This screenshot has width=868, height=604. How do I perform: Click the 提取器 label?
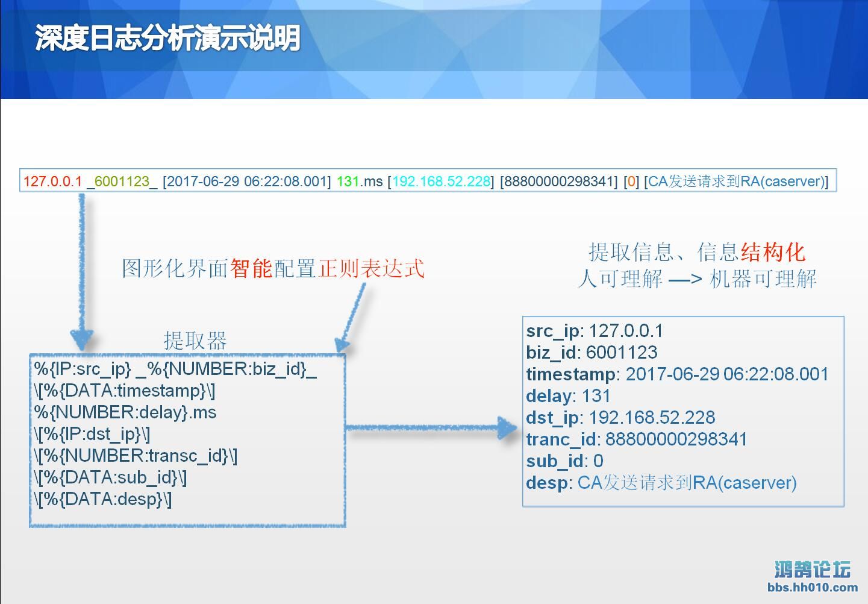click(195, 341)
